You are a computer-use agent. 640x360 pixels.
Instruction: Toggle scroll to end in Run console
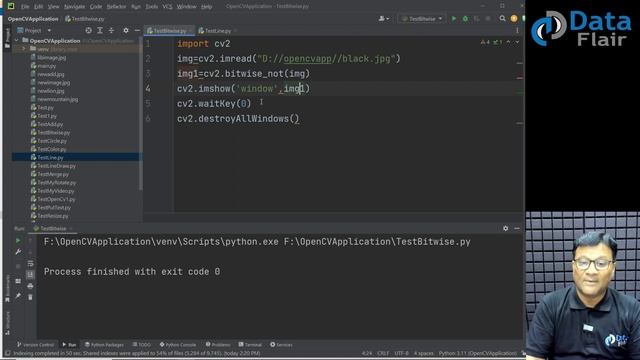point(30,275)
